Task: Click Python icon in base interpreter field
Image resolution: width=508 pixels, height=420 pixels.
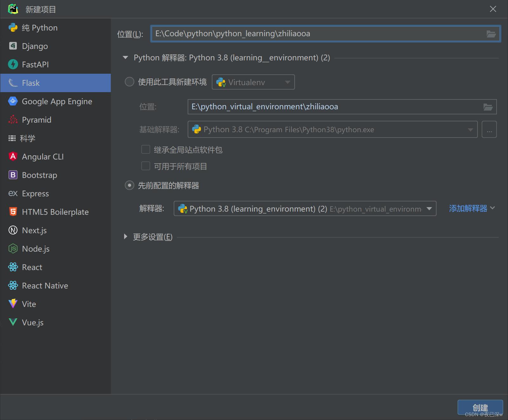Action: coord(197,129)
